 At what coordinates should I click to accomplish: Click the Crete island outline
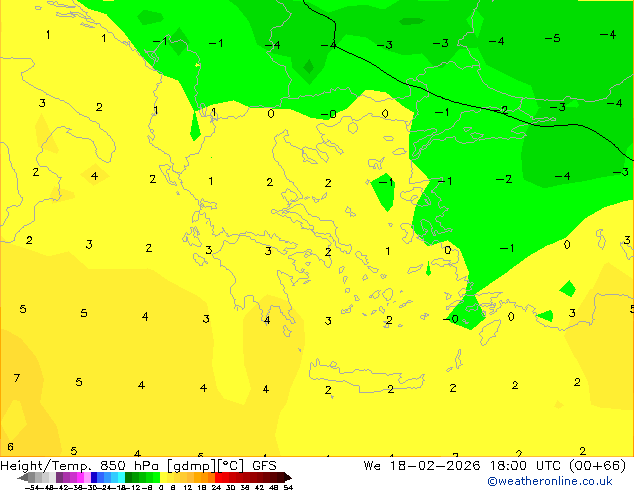[367, 376]
